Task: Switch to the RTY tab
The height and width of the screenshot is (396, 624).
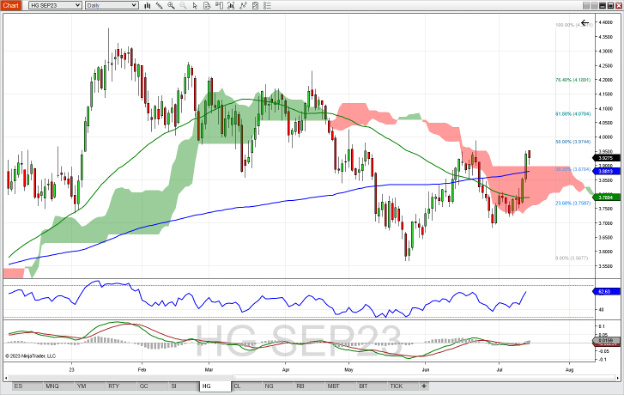Action: click(121, 386)
